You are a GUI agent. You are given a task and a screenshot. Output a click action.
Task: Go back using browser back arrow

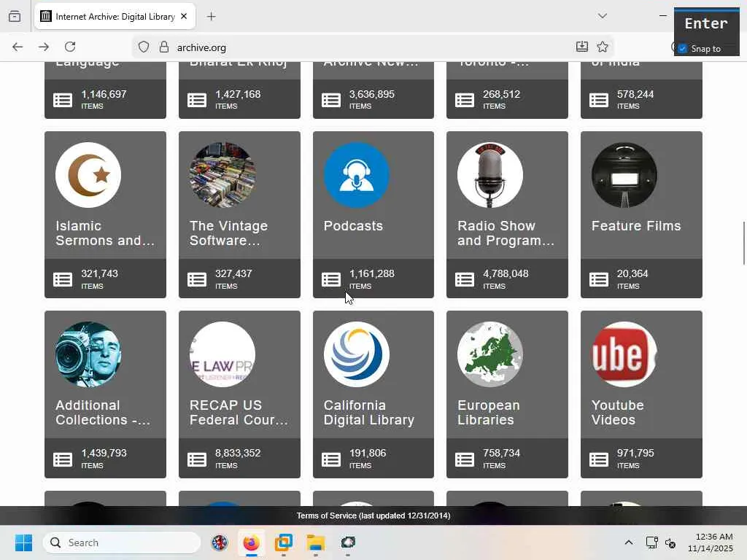pyautogui.click(x=18, y=47)
